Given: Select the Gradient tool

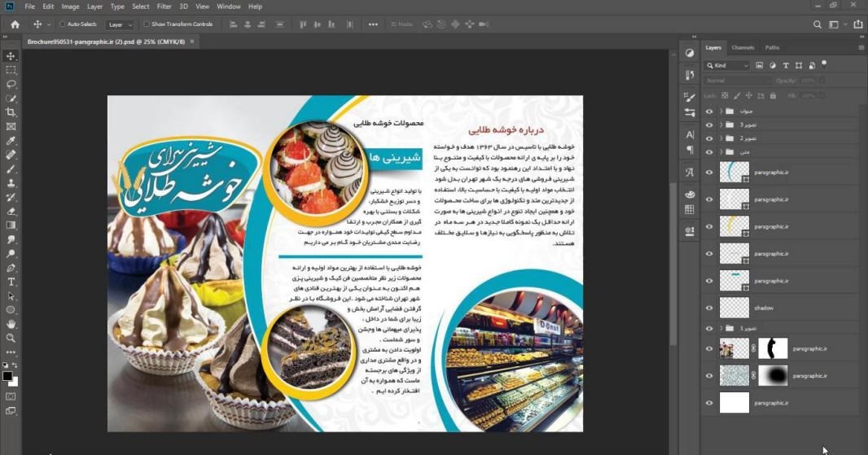Looking at the screenshot, I should pyautogui.click(x=11, y=225).
